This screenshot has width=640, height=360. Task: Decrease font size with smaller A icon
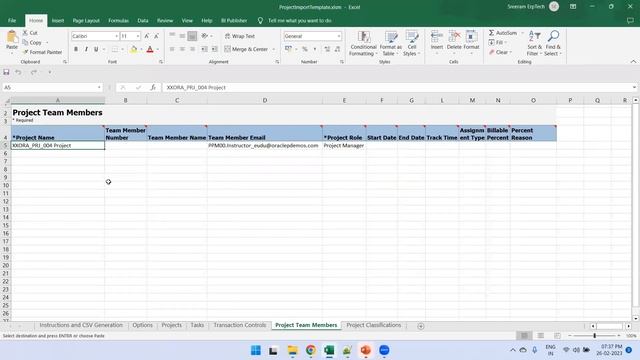coord(156,36)
